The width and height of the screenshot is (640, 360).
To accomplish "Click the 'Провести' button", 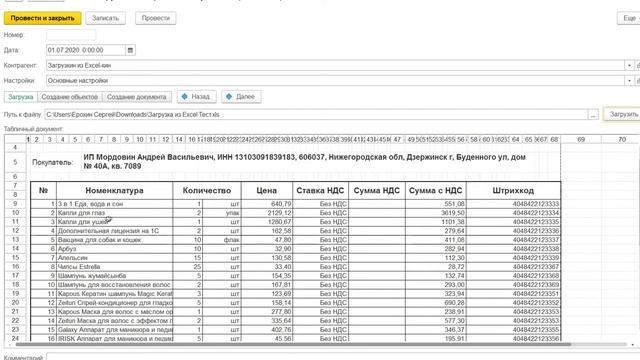I will coord(156,18).
